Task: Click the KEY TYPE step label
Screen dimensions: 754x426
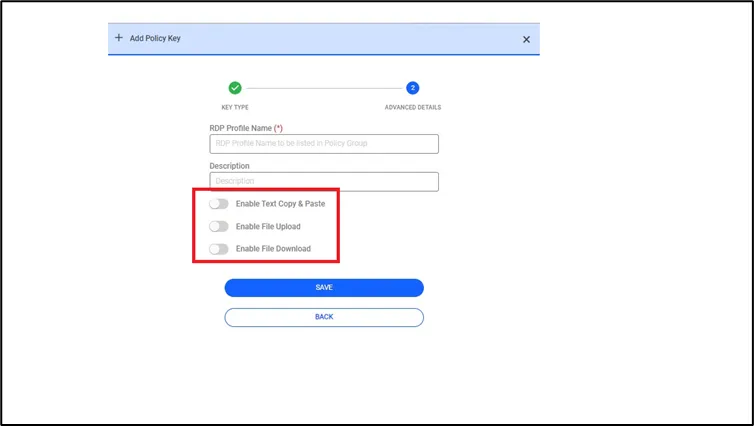Action: click(235, 107)
